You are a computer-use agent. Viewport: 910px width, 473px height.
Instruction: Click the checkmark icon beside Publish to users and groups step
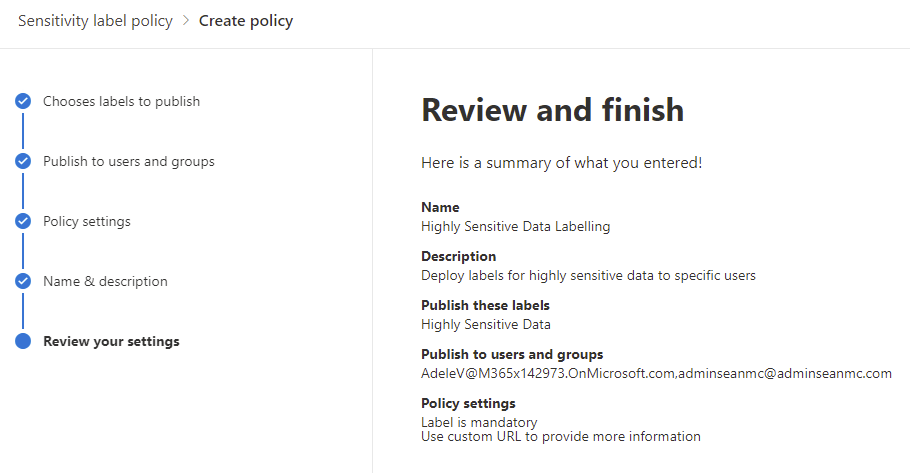23,161
